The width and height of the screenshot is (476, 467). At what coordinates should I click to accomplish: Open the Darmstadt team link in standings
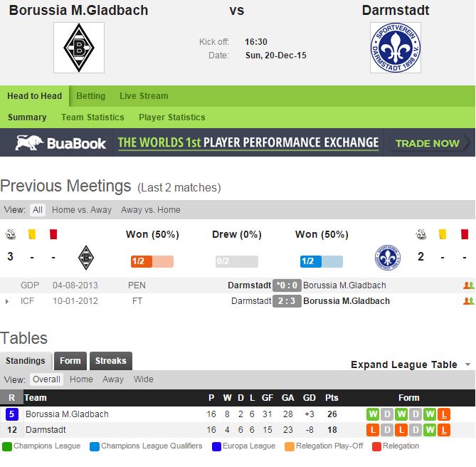tap(46, 430)
